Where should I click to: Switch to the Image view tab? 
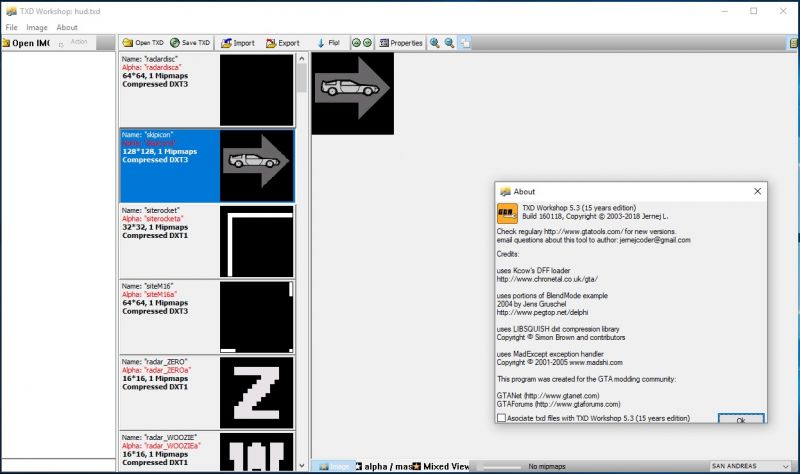(x=334, y=466)
